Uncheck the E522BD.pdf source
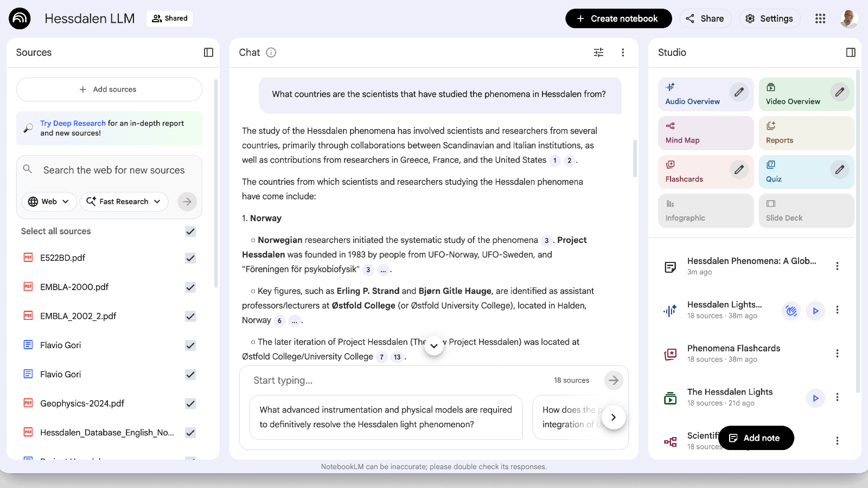The height and width of the screenshot is (488, 868). pyautogui.click(x=190, y=258)
